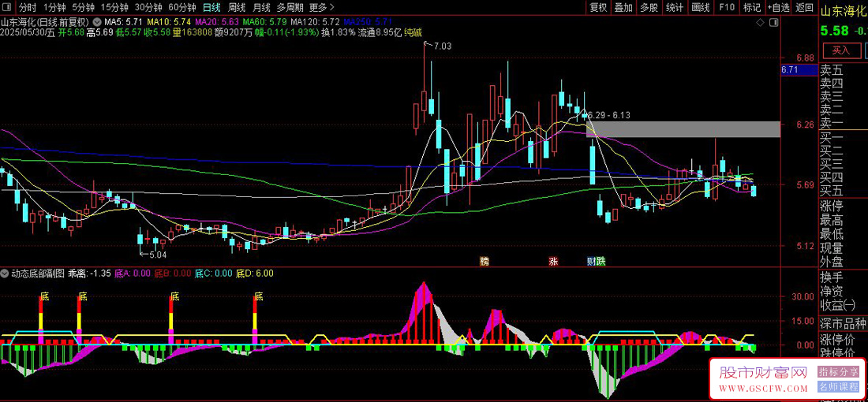Screen dimensions: 868x402
Task: Click the 底A 0.00 indicator value
Action: click(133, 274)
